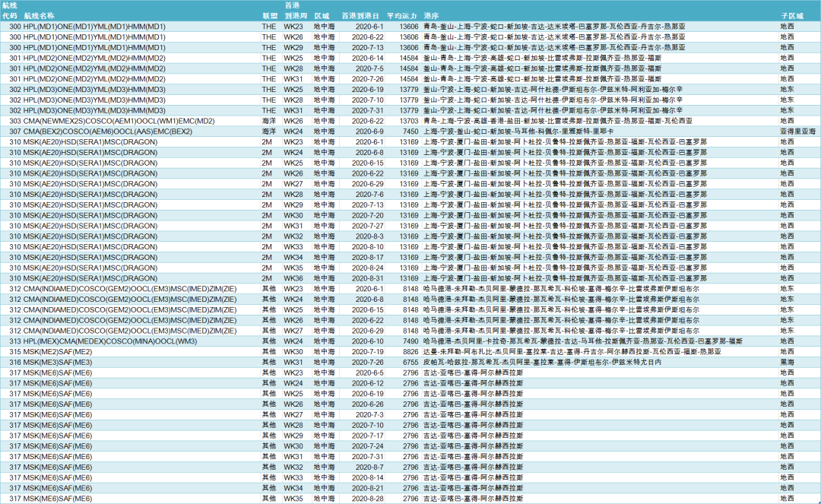Image resolution: width=821 pixels, height=504 pixels.
Task: Click the arrival date cell 2020-6-12
Action: coord(368,383)
